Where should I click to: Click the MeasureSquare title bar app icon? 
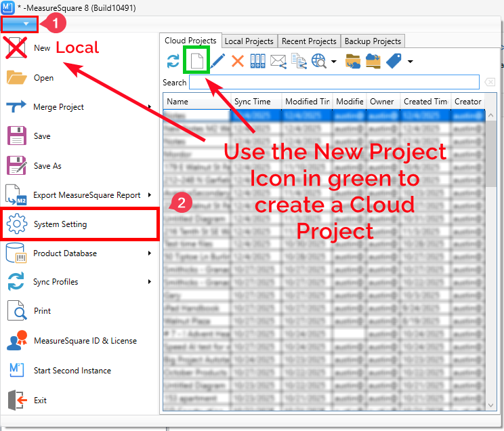click(7, 7)
